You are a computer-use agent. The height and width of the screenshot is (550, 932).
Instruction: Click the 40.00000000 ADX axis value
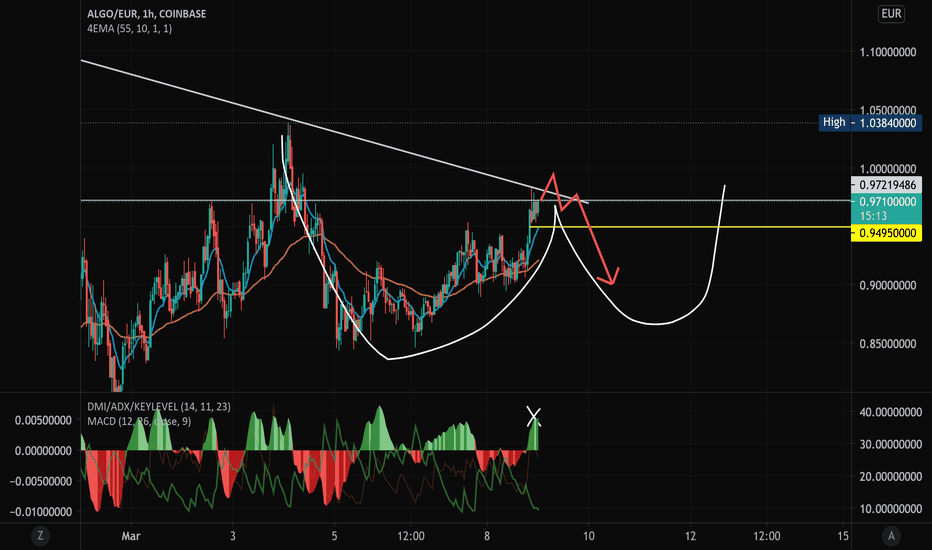tap(890, 412)
